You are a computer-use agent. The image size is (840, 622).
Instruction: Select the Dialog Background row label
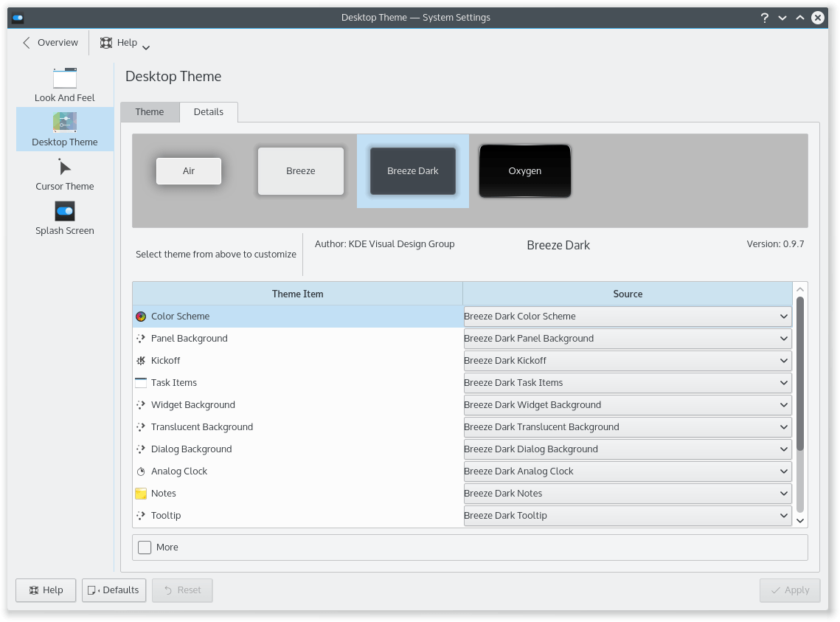(x=191, y=449)
